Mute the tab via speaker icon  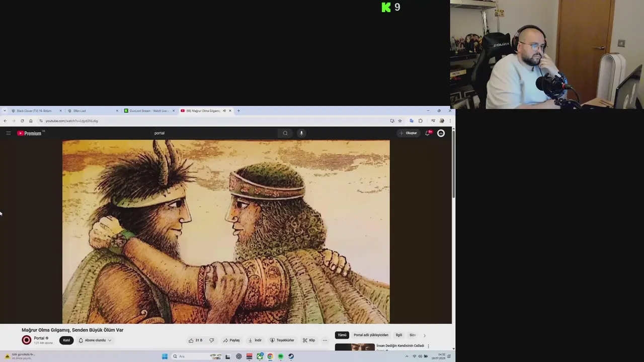click(x=224, y=111)
